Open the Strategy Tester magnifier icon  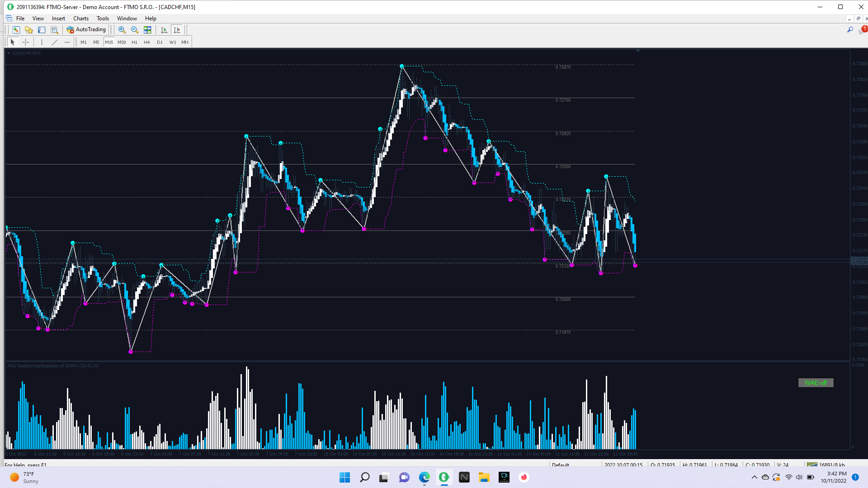coord(54,30)
